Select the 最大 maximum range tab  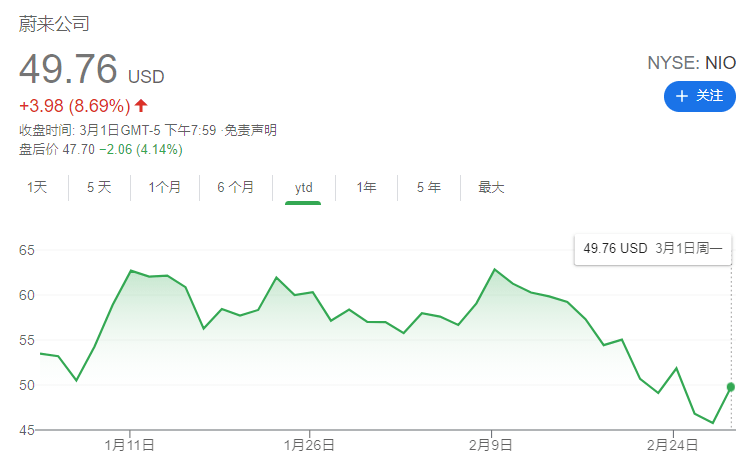click(x=491, y=187)
